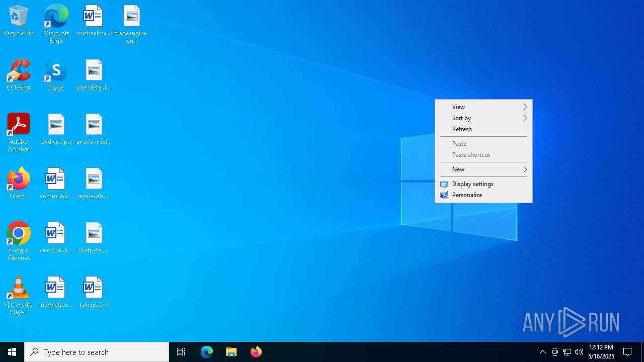Select the Microsoft Edge desktop shortcut
Screen dimensions: 644x362
coord(56,24)
